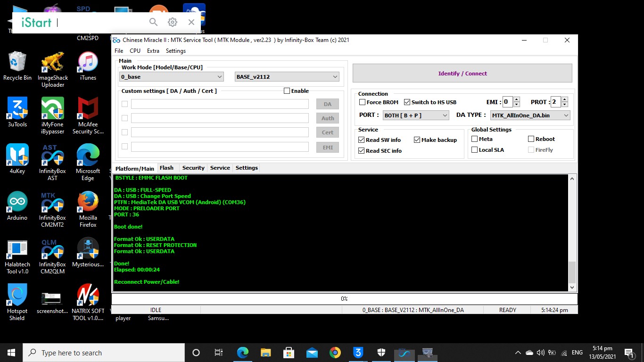Enable the Meta option in Global Settings

click(x=474, y=139)
